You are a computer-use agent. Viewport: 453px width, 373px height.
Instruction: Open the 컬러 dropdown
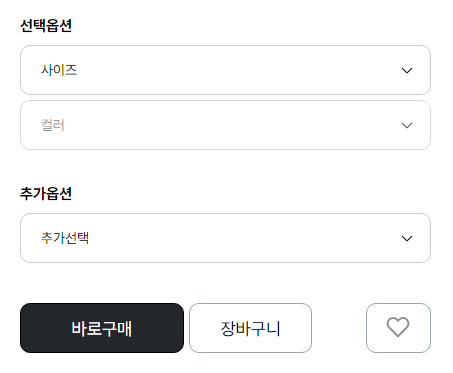(225, 125)
